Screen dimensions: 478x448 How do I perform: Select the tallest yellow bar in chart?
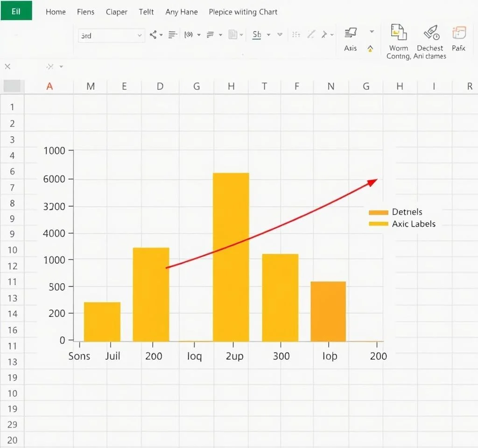coord(231,257)
